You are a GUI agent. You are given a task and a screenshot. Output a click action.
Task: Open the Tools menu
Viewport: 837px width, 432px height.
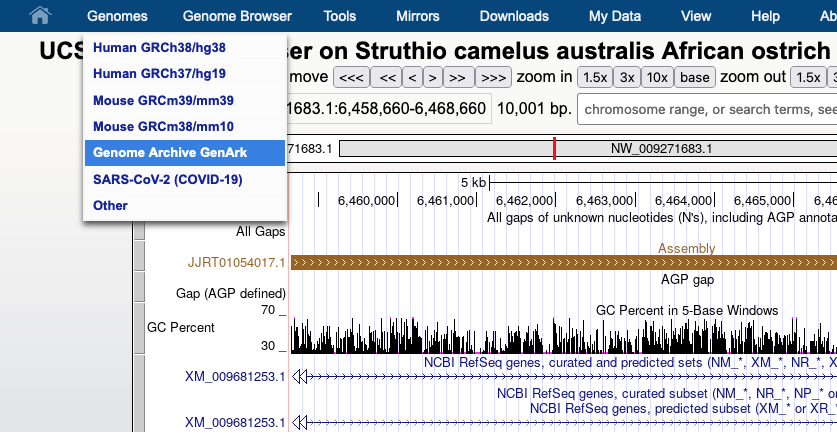(x=339, y=16)
